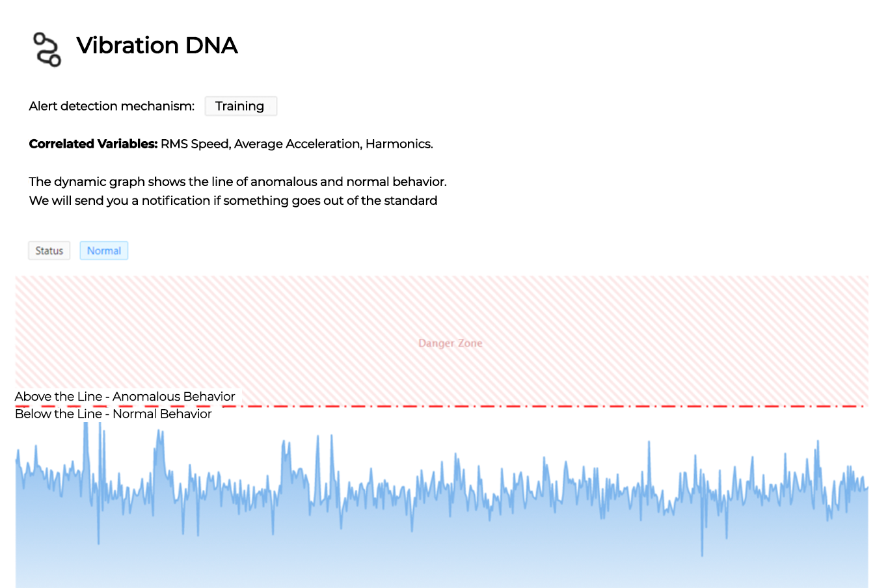This screenshot has width=888, height=588.
Task: Click the Status indicator badge
Action: click(49, 250)
